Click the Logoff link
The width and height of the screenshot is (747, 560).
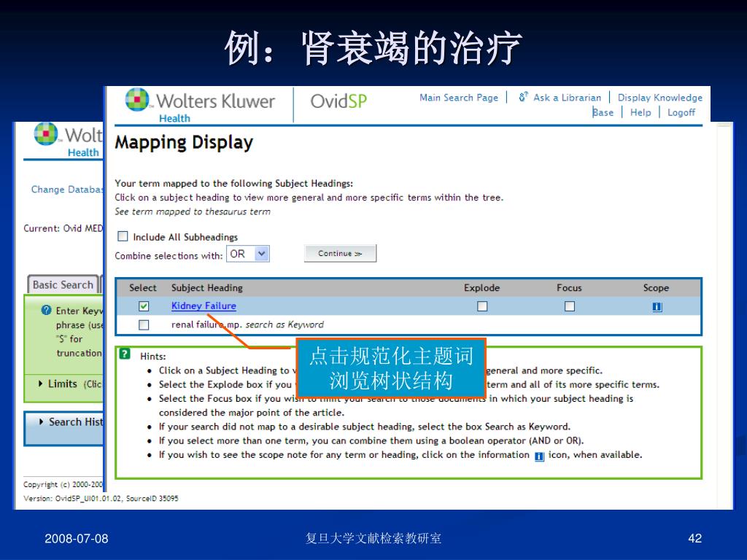click(x=681, y=112)
